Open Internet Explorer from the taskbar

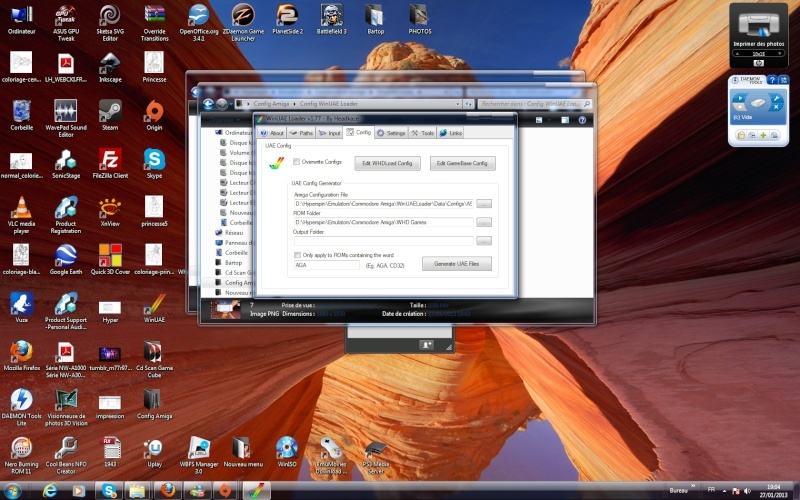(50, 491)
